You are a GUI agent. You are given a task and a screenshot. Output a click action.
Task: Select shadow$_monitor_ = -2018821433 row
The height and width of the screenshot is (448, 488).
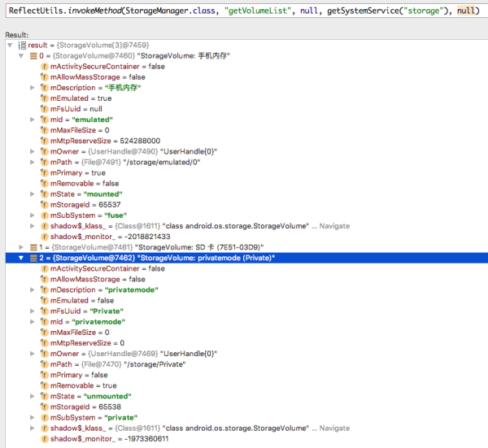coord(246,237)
